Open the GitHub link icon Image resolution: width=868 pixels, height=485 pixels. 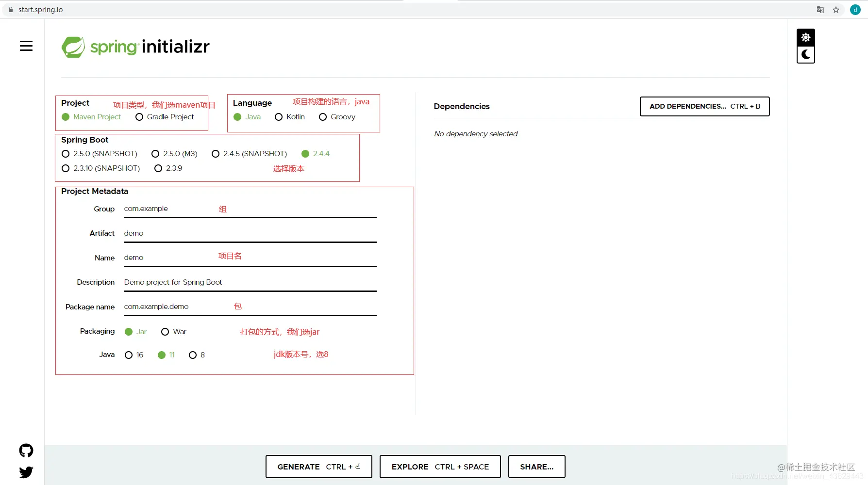[26, 451]
